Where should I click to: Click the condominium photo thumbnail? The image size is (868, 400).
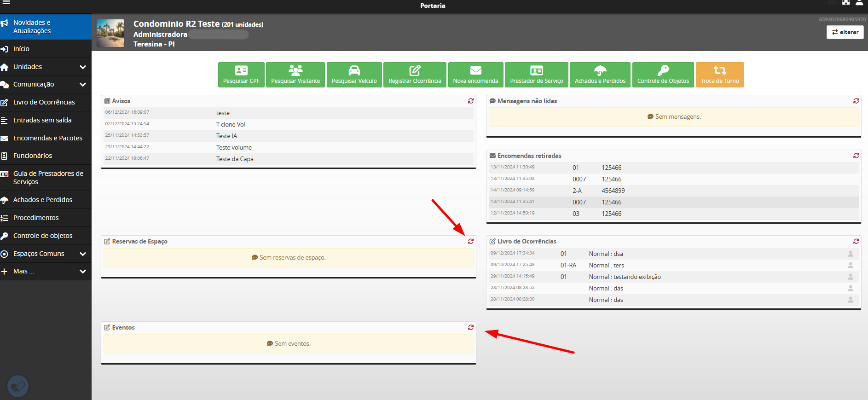(x=110, y=33)
